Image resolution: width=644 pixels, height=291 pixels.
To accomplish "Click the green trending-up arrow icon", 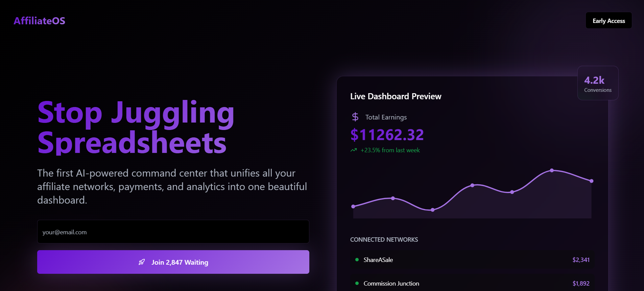I will tap(354, 150).
